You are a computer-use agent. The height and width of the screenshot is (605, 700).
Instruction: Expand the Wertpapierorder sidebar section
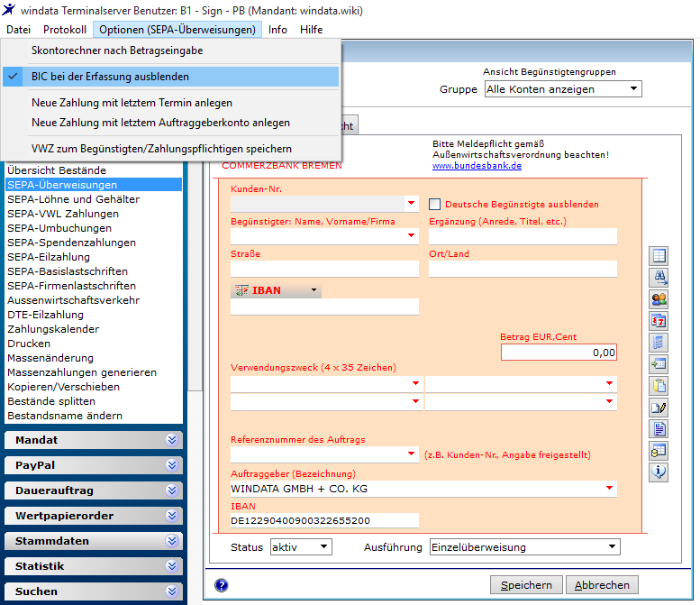(x=94, y=516)
